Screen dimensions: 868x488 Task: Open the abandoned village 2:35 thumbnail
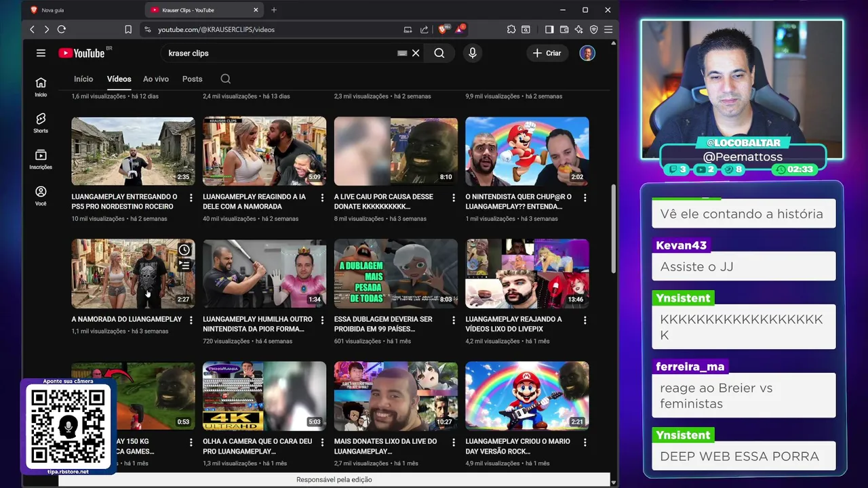(133, 150)
